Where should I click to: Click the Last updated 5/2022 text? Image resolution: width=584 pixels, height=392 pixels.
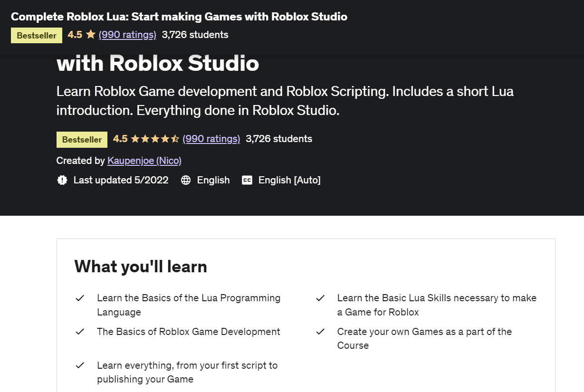[121, 180]
